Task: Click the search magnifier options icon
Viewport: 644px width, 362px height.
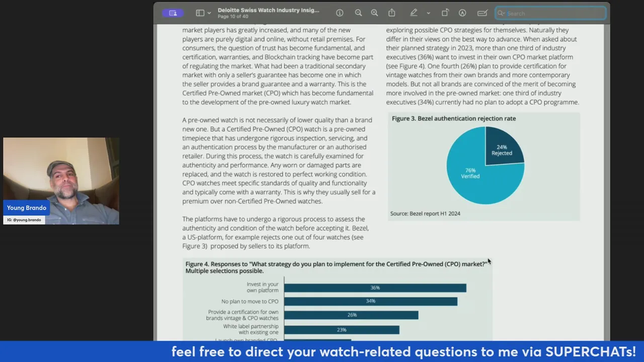Action: pyautogui.click(x=502, y=13)
